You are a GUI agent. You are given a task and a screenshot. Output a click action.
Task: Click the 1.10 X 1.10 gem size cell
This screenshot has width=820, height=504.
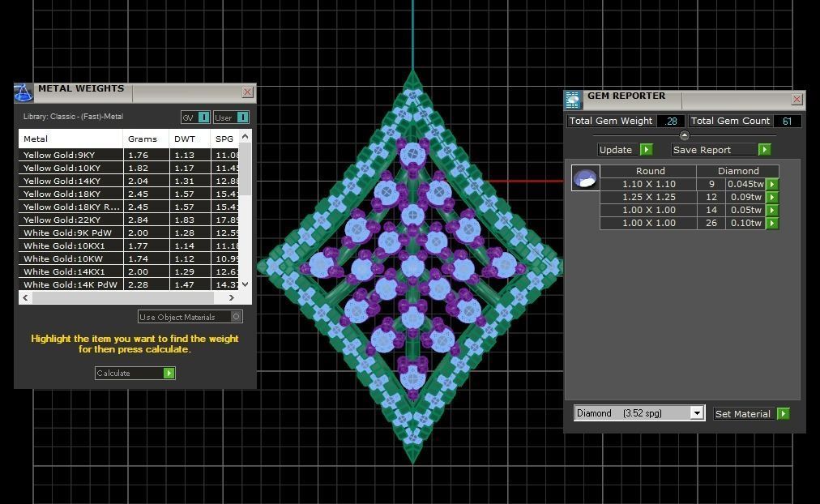click(x=648, y=184)
